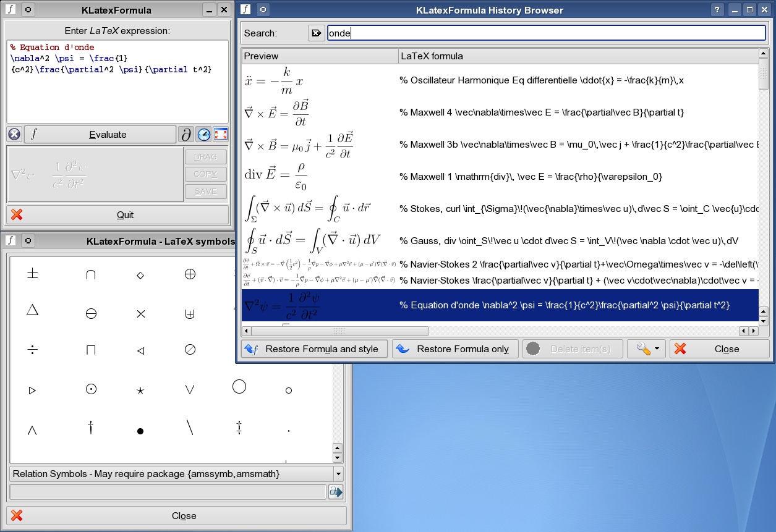Toggle the sticky pin button on History Browser titlebar
This screenshot has height=532, width=776.
coord(263,10)
